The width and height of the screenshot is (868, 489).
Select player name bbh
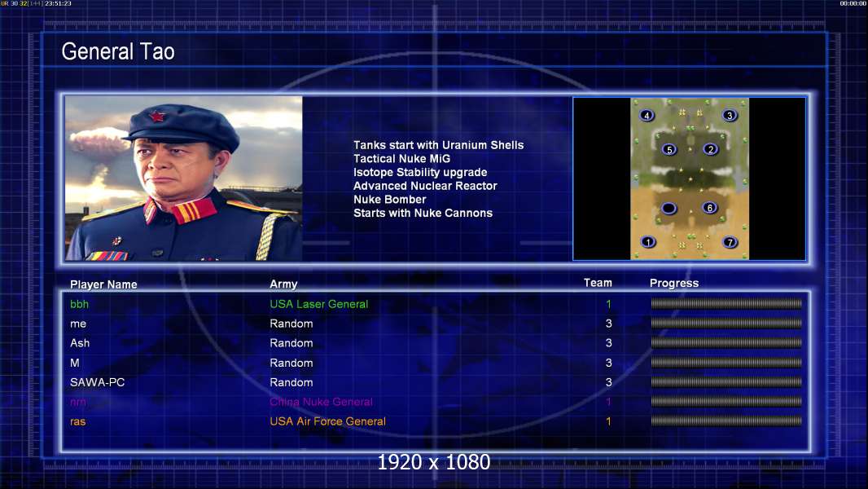click(x=79, y=304)
